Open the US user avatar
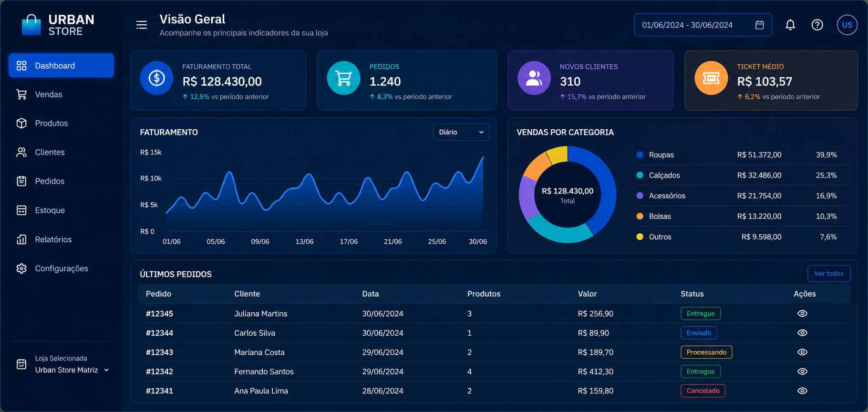 coord(847,25)
